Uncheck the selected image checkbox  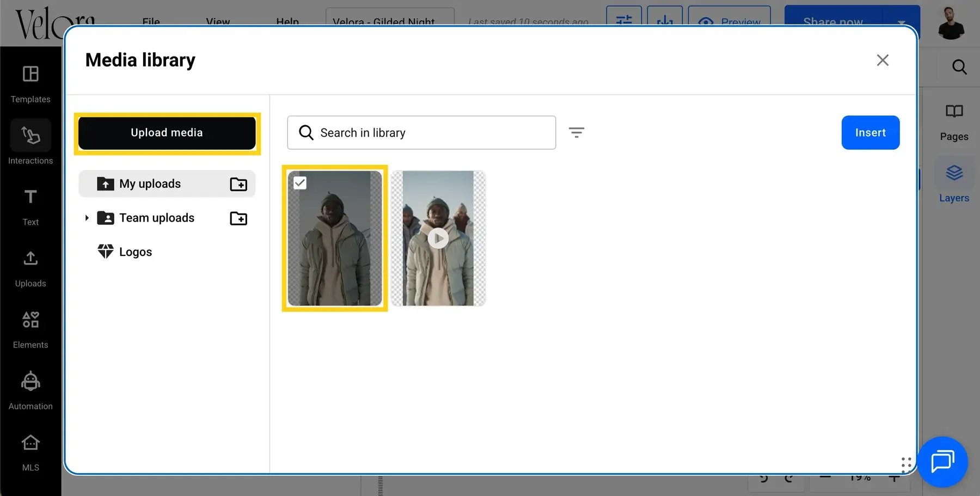[300, 183]
